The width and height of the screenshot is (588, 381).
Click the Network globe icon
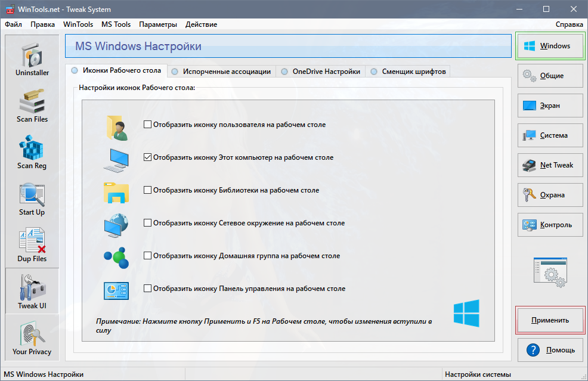116,225
